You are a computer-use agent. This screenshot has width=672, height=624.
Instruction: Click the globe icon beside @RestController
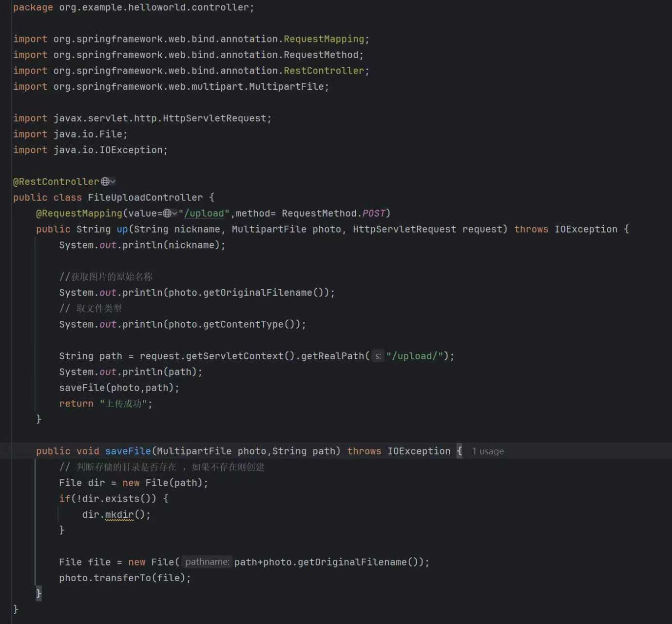click(105, 182)
